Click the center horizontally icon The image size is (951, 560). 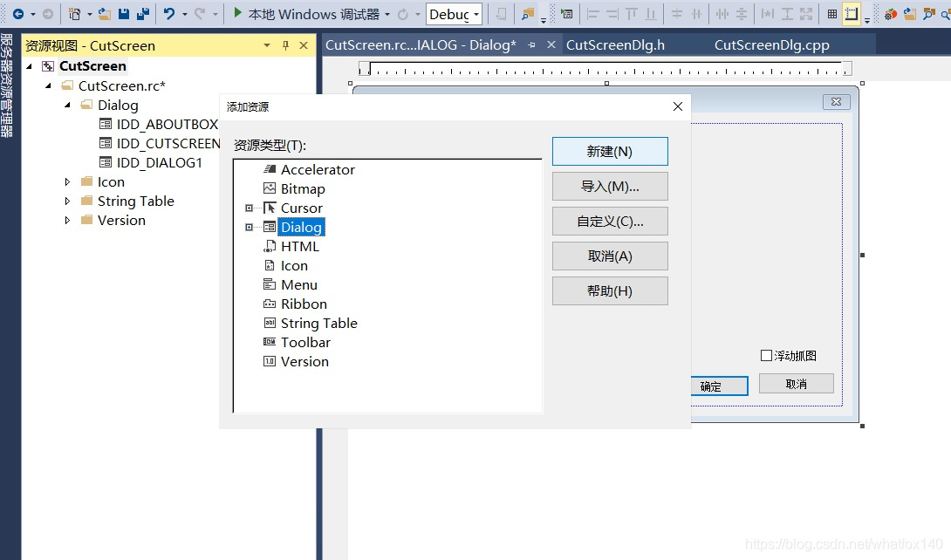coord(696,14)
